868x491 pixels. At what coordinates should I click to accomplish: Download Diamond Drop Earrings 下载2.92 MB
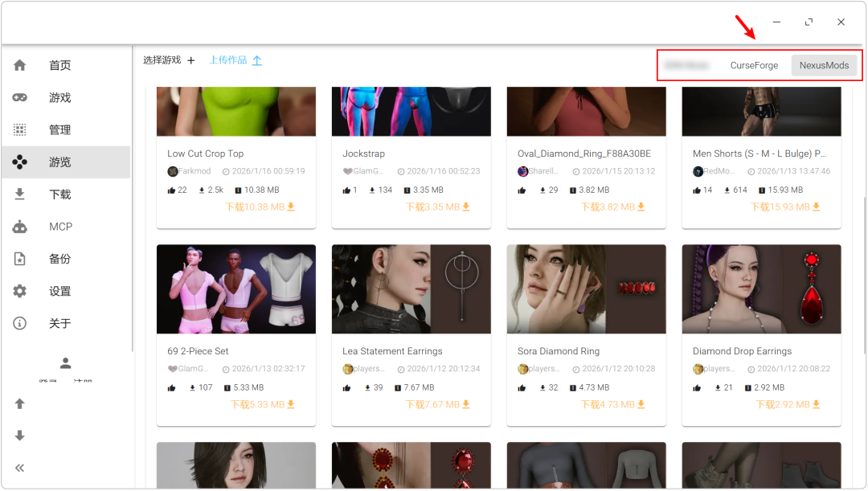coord(788,405)
